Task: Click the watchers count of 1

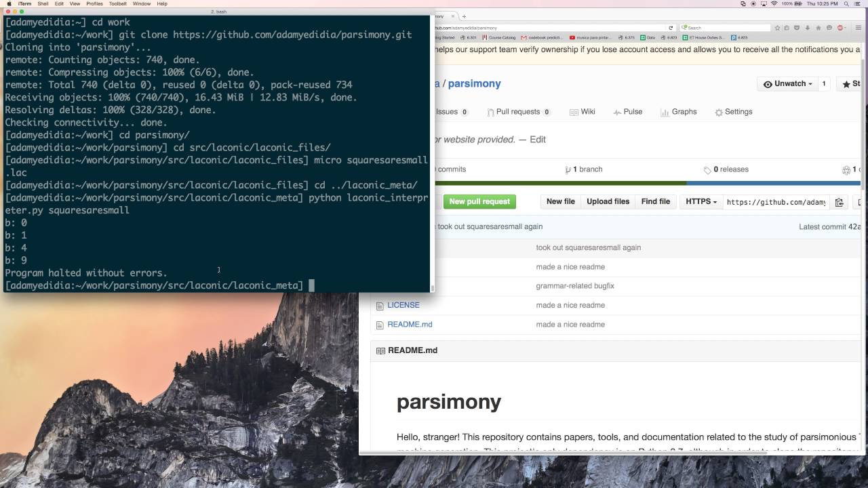Action: pyautogui.click(x=824, y=84)
